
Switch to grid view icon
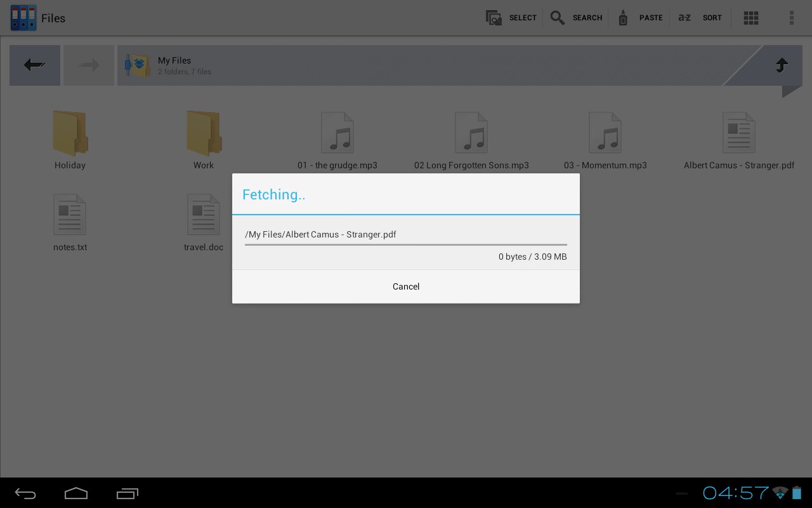pyautogui.click(x=751, y=18)
